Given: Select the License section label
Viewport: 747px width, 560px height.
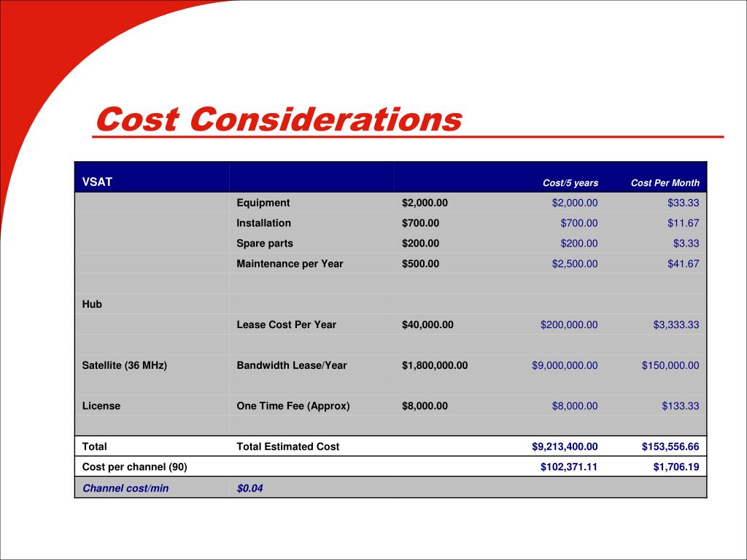Looking at the screenshot, I should click(x=101, y=405).
